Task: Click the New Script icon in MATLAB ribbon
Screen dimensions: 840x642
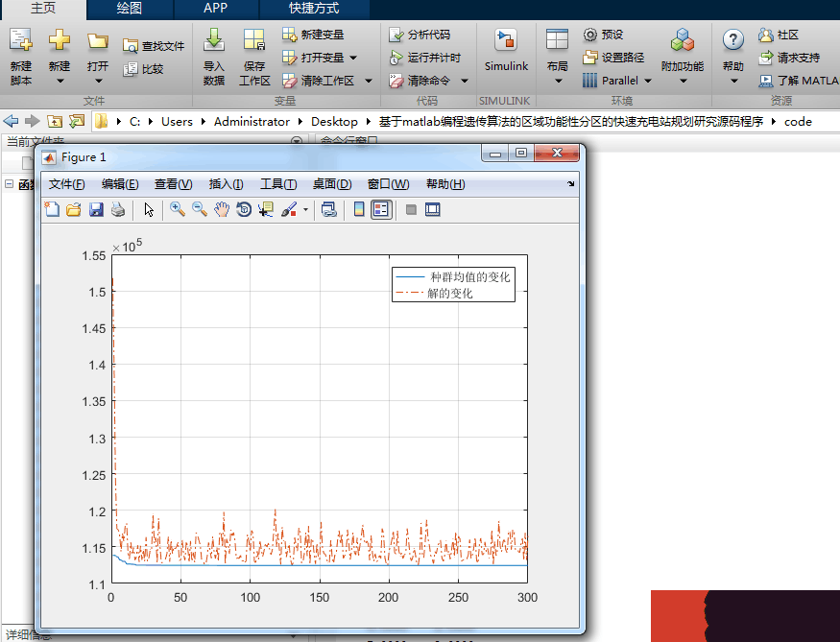Action: coord(21,40)
